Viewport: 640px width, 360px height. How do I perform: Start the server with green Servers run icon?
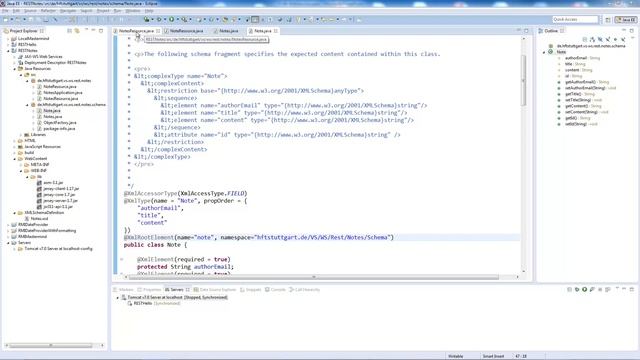[584, 289]
